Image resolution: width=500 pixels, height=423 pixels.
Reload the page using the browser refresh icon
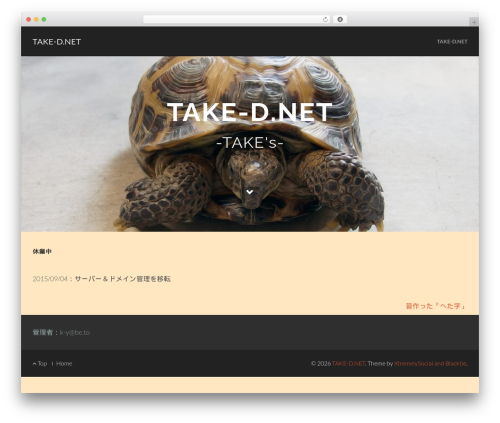point(325,20)
